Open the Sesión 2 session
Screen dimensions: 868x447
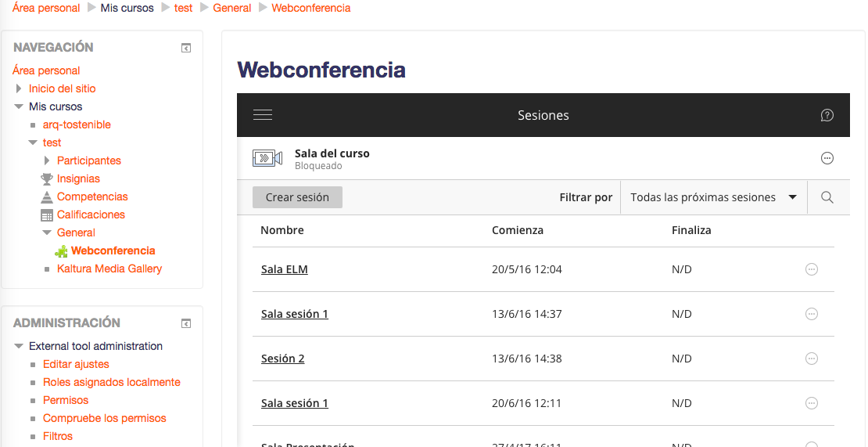283,359
